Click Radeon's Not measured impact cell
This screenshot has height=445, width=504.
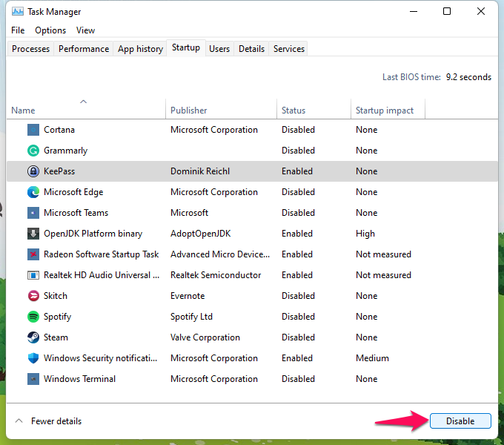383,254
